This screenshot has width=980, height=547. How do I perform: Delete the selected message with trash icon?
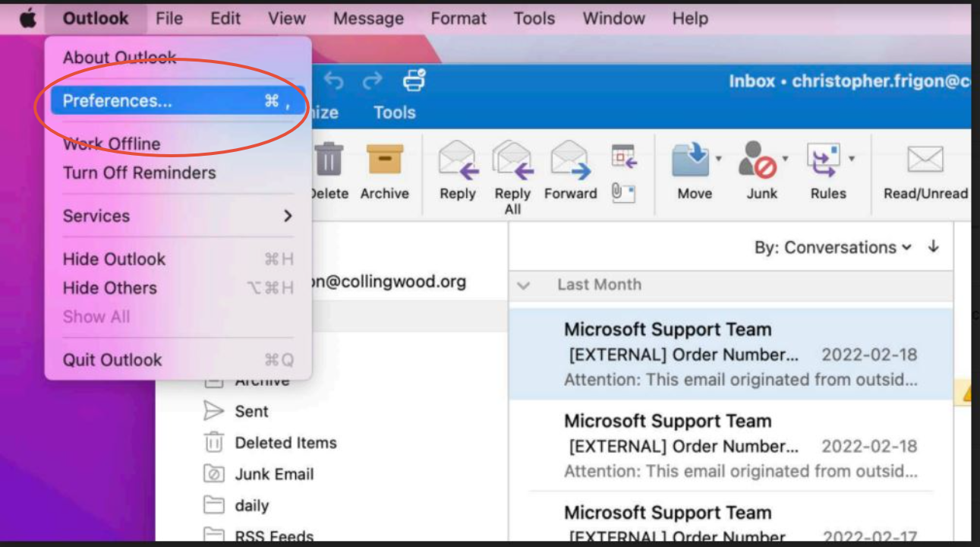click(x=329, y=160)
